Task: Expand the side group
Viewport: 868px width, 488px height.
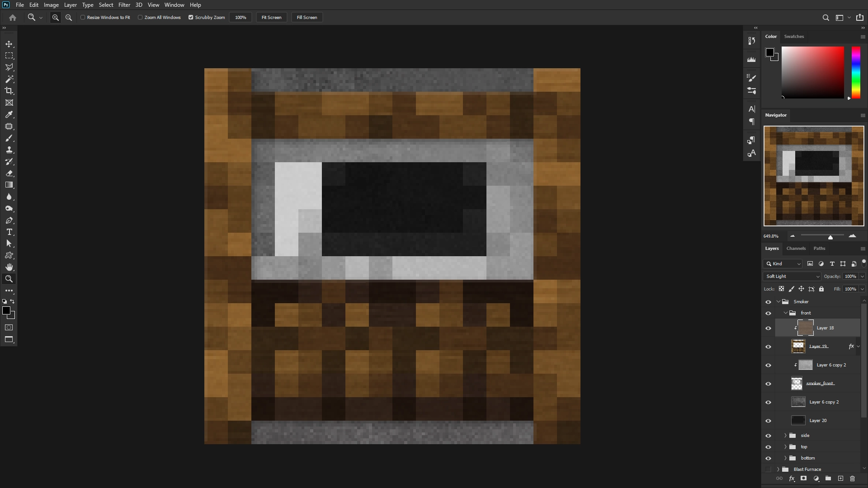Action: (x=785, y=435)
